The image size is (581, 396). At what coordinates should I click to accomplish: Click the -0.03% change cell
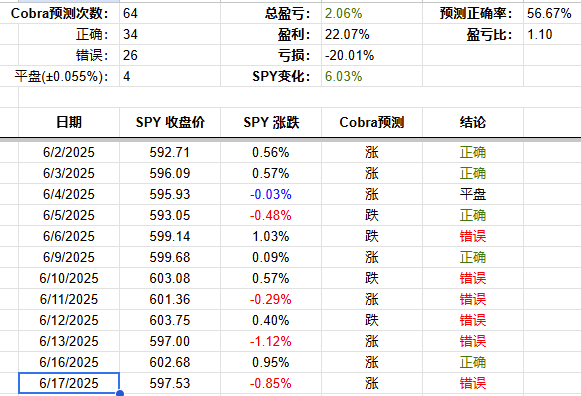click(x=271, y=194)
